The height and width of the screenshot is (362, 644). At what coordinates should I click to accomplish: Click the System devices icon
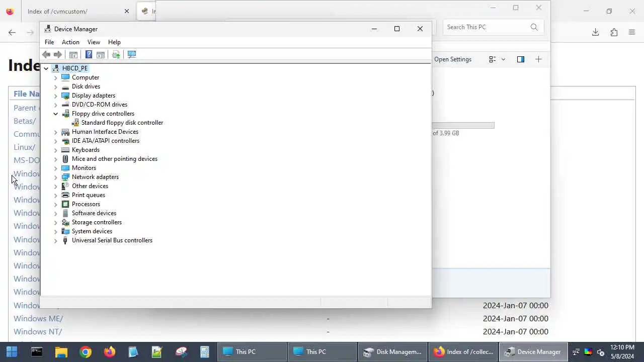pyautogui.click(x=65, y=231)
